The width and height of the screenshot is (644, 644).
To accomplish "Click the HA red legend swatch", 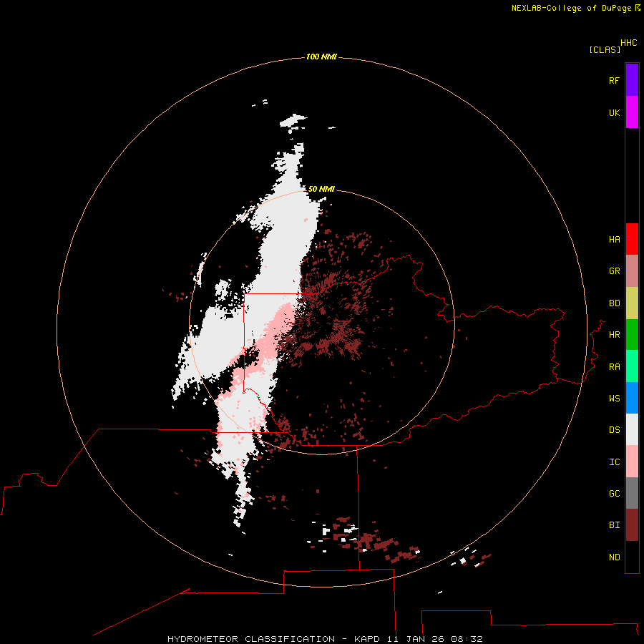I will pyautogui.click(x=632, y=239).
